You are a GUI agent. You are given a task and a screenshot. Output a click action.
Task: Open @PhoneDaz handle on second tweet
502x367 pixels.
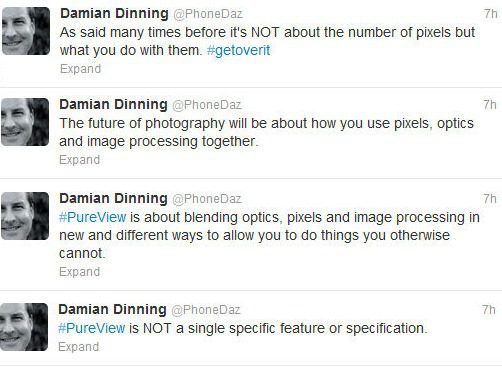tap(207, 105)
